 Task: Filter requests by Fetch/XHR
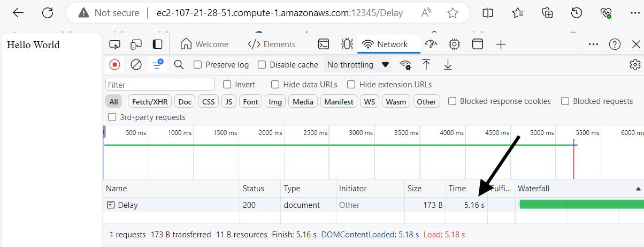149,102
